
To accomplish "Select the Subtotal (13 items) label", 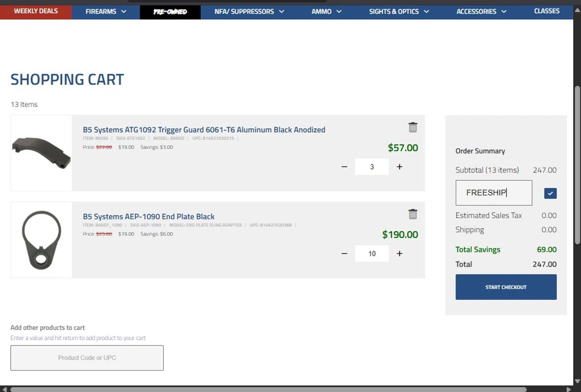I will point(487,170).
